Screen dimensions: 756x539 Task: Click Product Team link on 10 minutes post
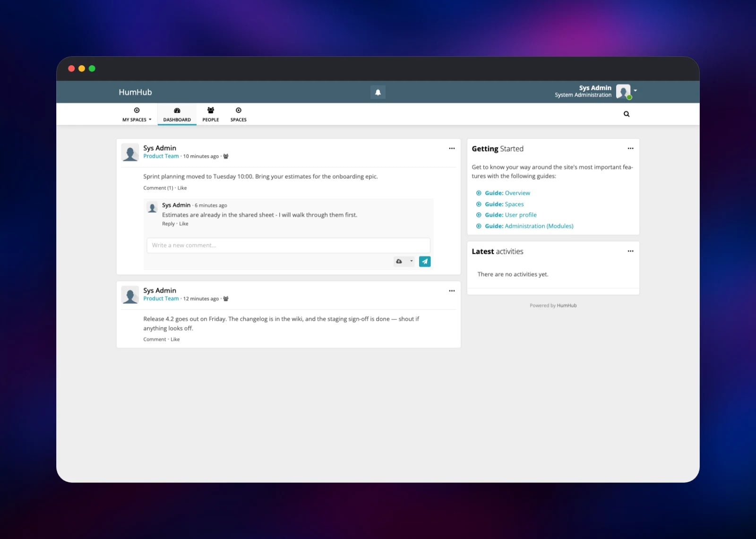click(161, 156)
